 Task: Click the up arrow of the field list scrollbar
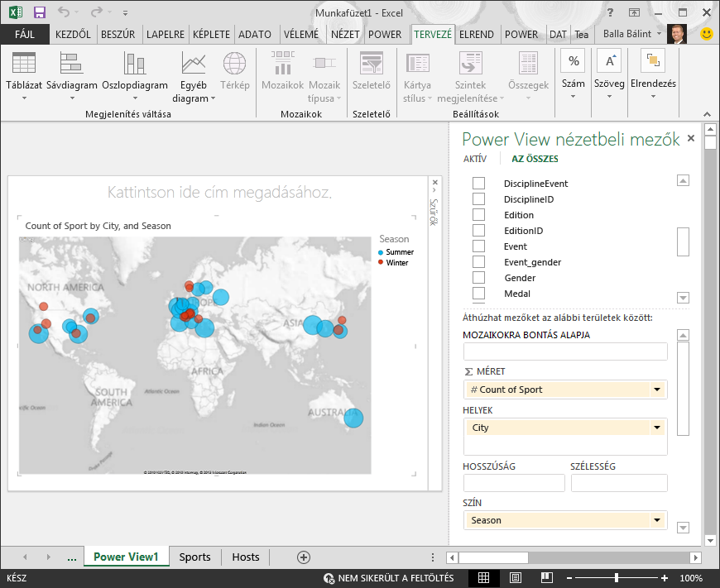683,180
